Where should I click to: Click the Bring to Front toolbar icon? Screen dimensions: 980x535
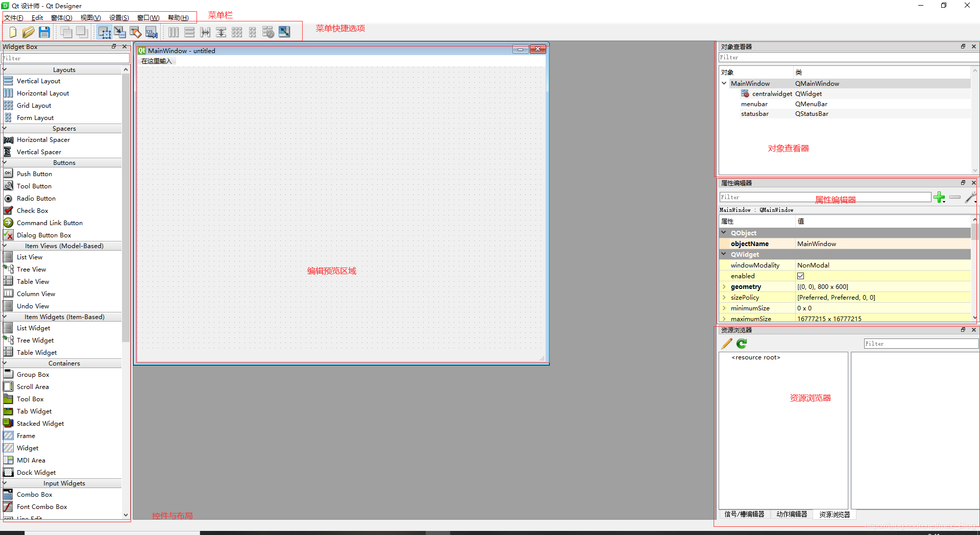pyautogui.click(x=82, y=32)
